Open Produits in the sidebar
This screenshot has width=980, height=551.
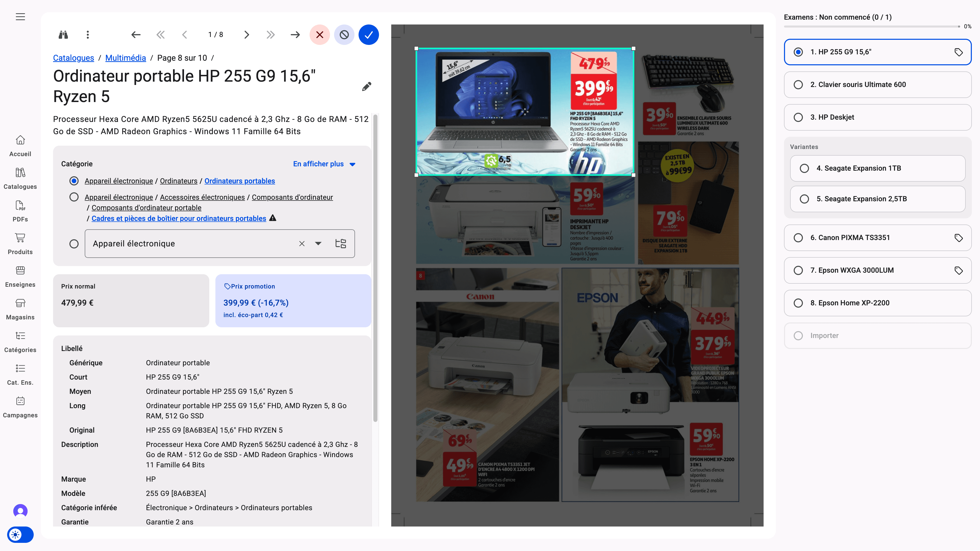tap(20, 244)
